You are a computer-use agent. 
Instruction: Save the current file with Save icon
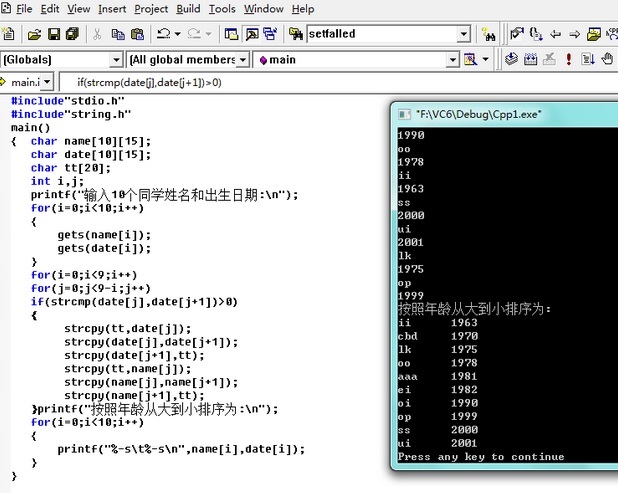(x=53, y=34)
